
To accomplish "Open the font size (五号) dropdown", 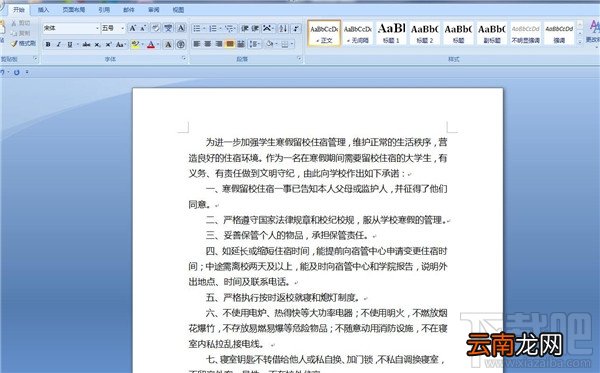I will (x=122, y=28).
